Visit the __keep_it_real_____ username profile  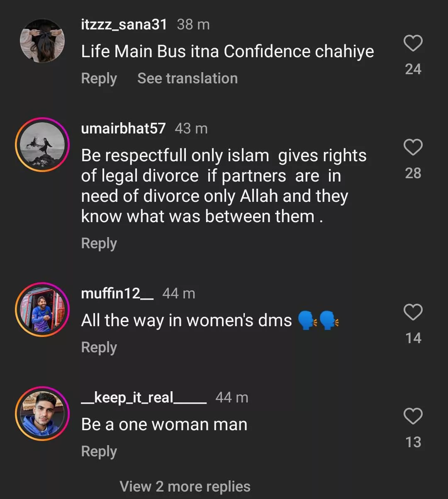tap(144, 397)
